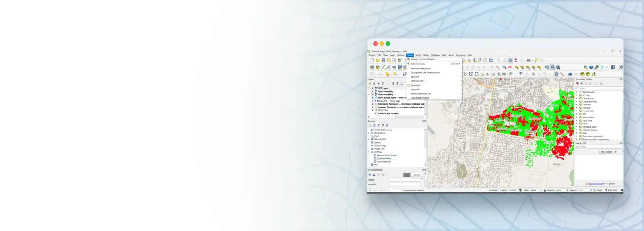Open the Basemap Management submenu
This screenshot has width=644, height=231.
coord(434,68)
